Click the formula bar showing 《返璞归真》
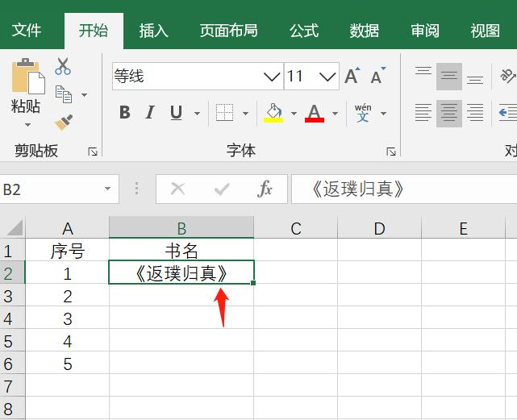The height and width of the screenshot is (420, 517). pyautogui.click(x=404, y=189)
